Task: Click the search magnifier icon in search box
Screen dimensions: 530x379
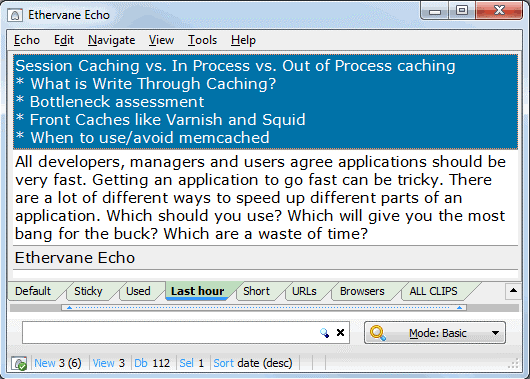Action: click(x=324, y=333)
